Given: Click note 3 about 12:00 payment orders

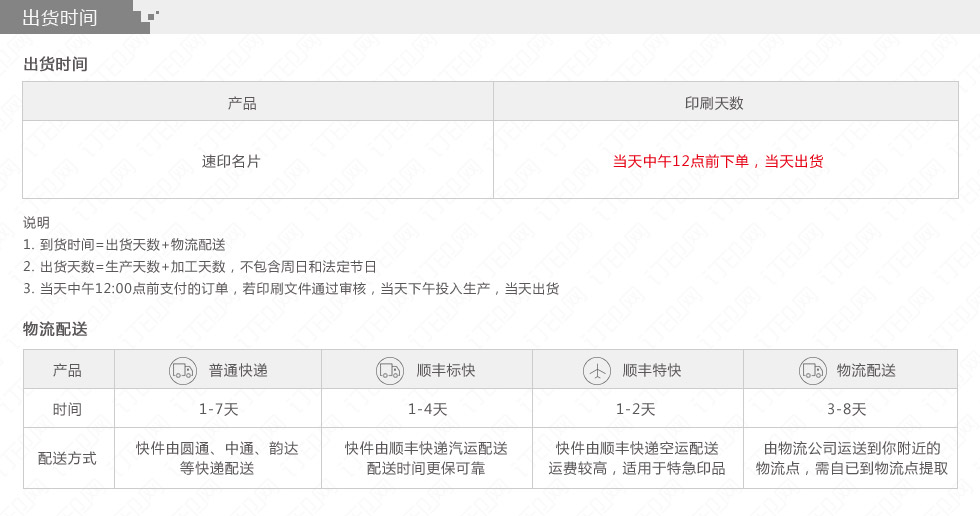Looking at the screenshot, I should pos(291,289).
